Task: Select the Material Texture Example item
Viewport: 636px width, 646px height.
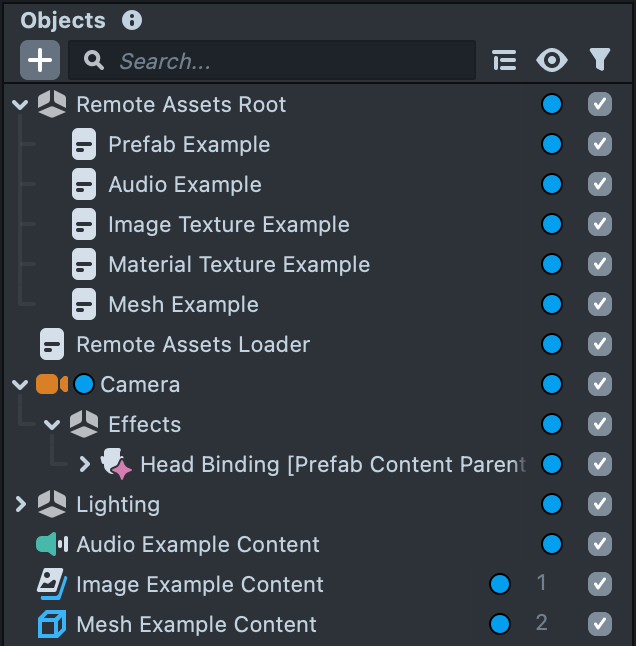Action: [x=238, y=264]
